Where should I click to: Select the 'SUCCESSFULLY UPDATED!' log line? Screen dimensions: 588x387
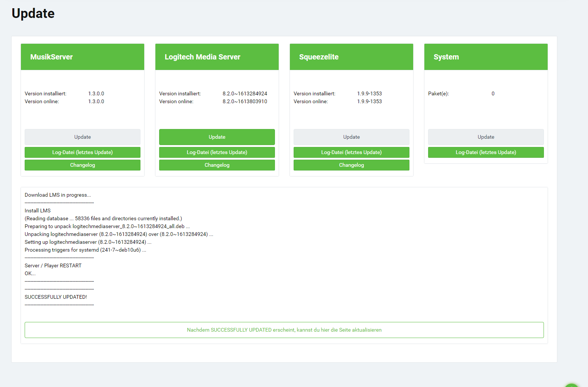56,297
